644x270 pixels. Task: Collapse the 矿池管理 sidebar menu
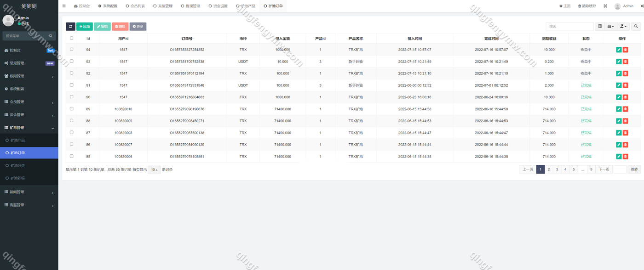click(x=29, y=128)
